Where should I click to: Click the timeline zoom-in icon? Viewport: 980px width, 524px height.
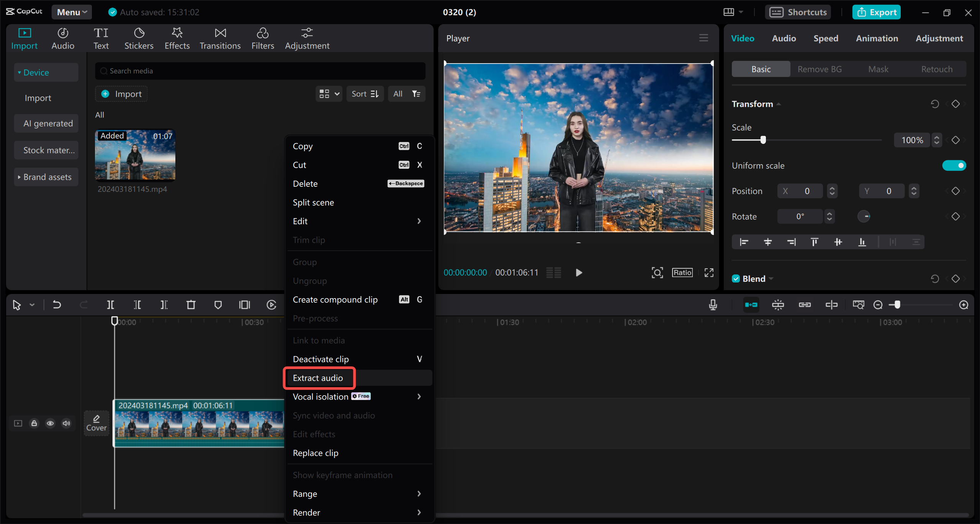click(x=964, y=305)
